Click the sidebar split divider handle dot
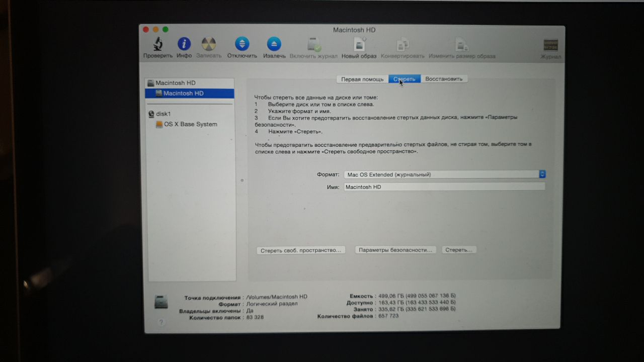Viewport: 644px width, 362px height. pyautogui.click(x=242, y=179)
